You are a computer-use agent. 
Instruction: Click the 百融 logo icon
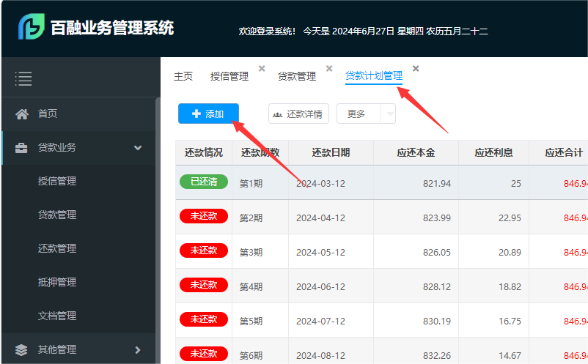click(32, 26)
